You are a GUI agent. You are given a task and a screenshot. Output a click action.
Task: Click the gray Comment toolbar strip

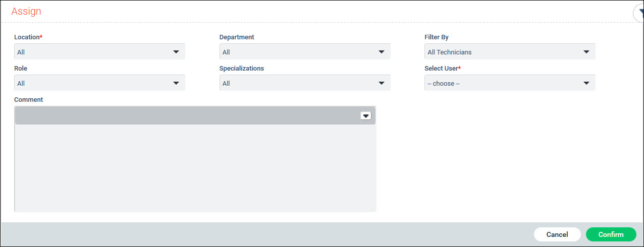point(187,116)
